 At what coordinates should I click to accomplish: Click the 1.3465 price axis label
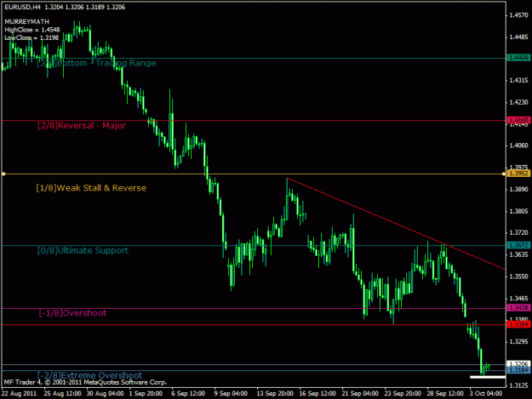519,299
